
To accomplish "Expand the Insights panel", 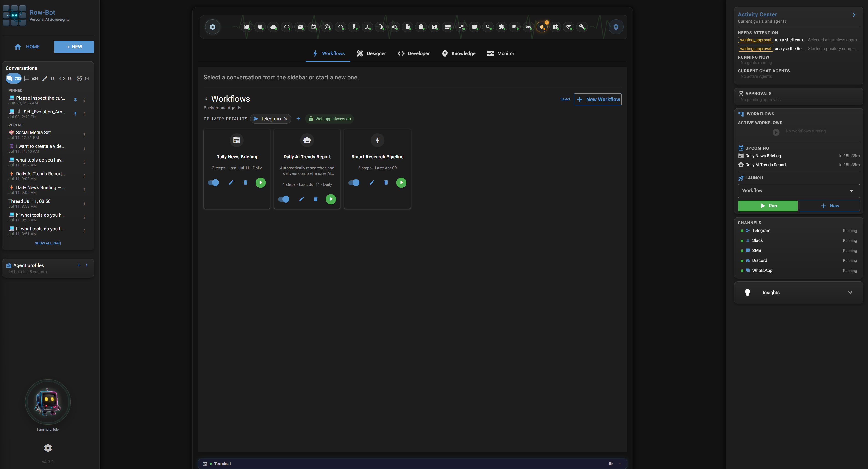I will [x=798, y=293].
